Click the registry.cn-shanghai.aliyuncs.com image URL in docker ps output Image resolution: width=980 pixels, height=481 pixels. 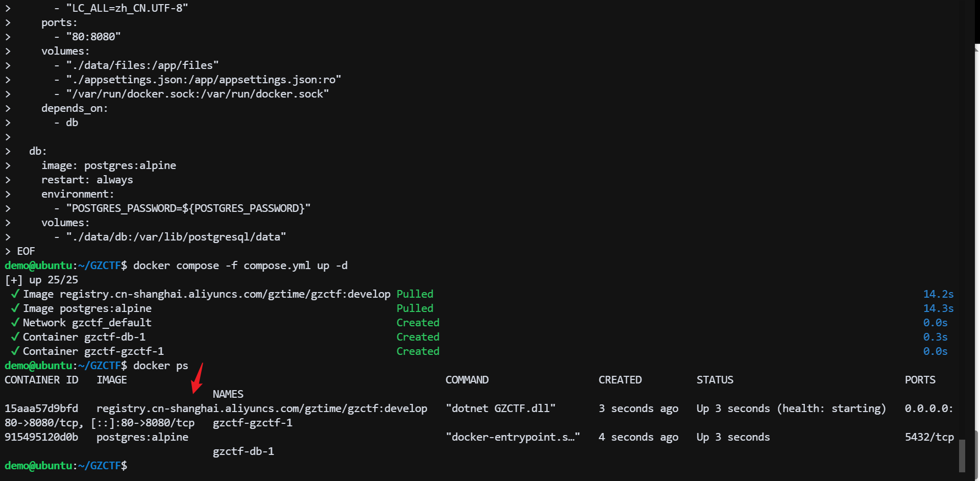tap(261, 408)
